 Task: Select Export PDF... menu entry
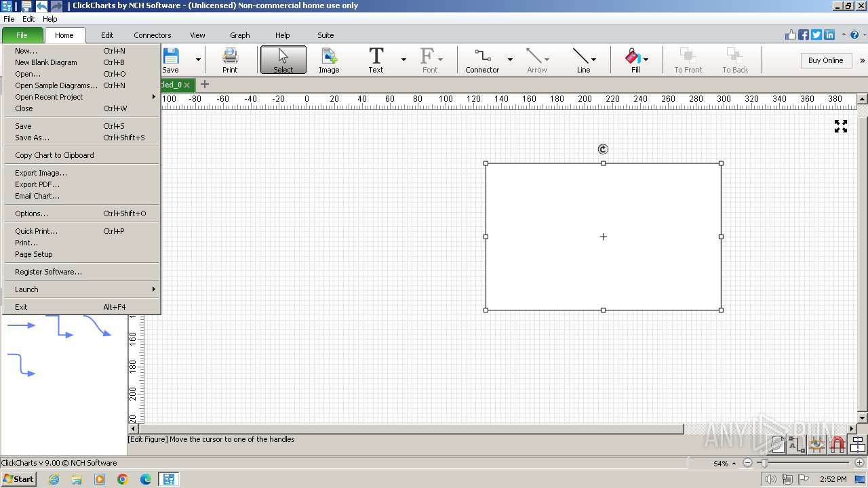click(x=81, y=184)
